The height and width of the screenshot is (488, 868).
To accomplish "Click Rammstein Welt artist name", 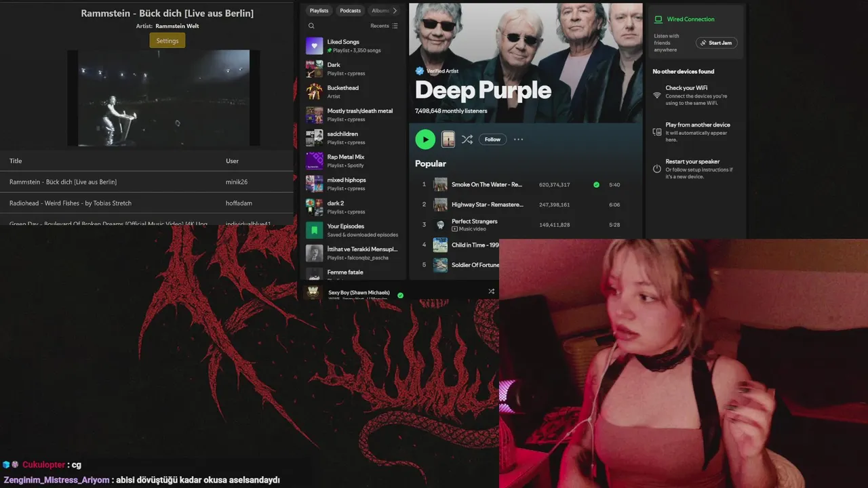I will [177, 26].
